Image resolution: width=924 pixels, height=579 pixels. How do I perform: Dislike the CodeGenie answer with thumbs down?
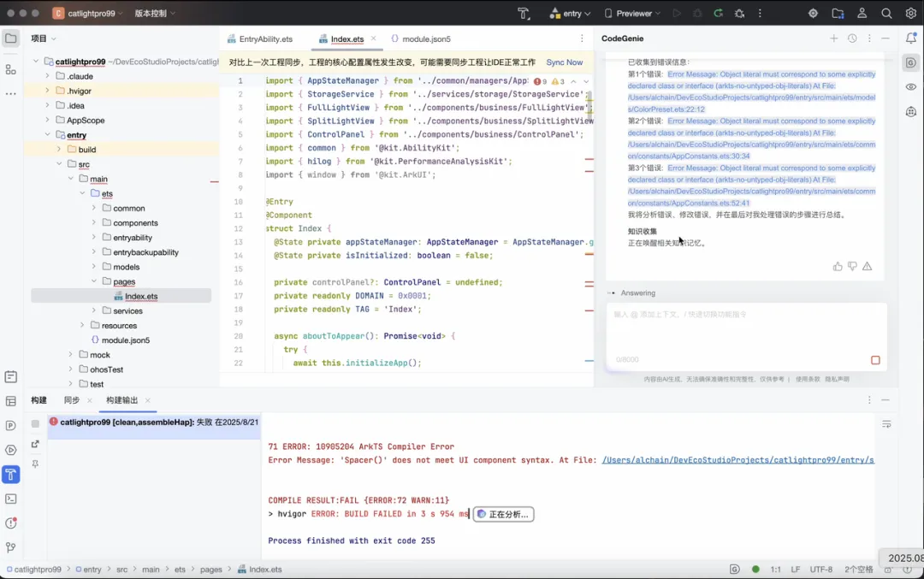(x=852, y=267)
